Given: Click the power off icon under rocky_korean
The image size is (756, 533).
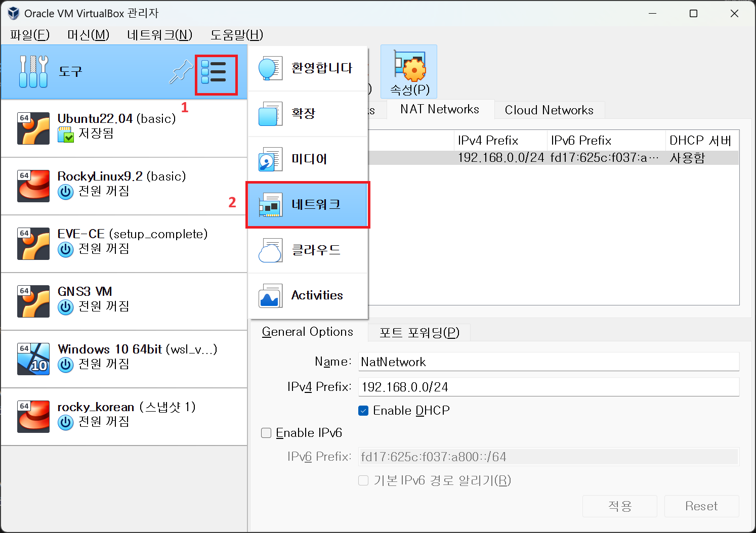Looking at the screenshot, I should (66, 423).
